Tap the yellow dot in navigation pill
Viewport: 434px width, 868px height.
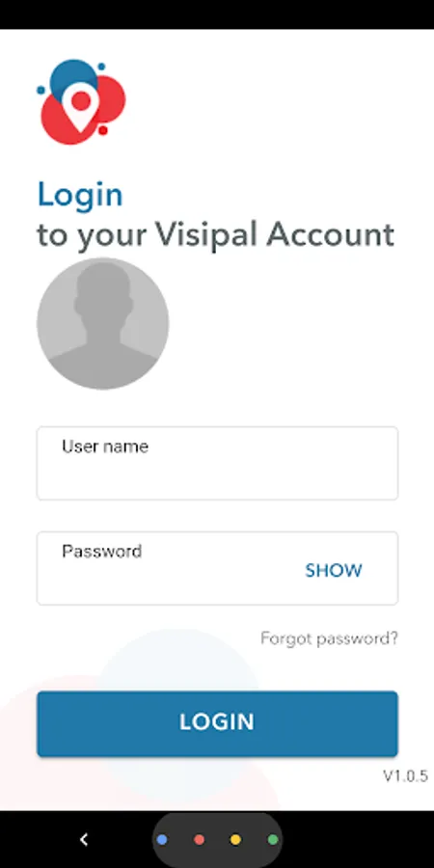point(236,840)
